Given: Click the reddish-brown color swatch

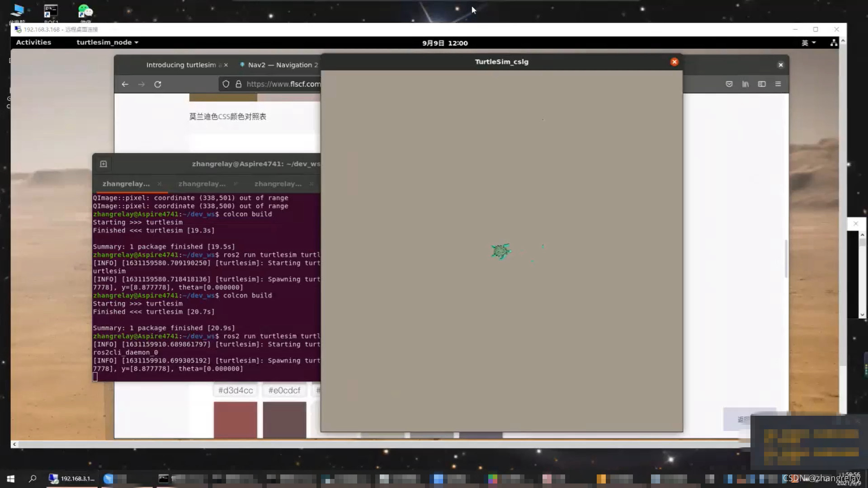Looking at the screenshot, I should click(236, 420).
